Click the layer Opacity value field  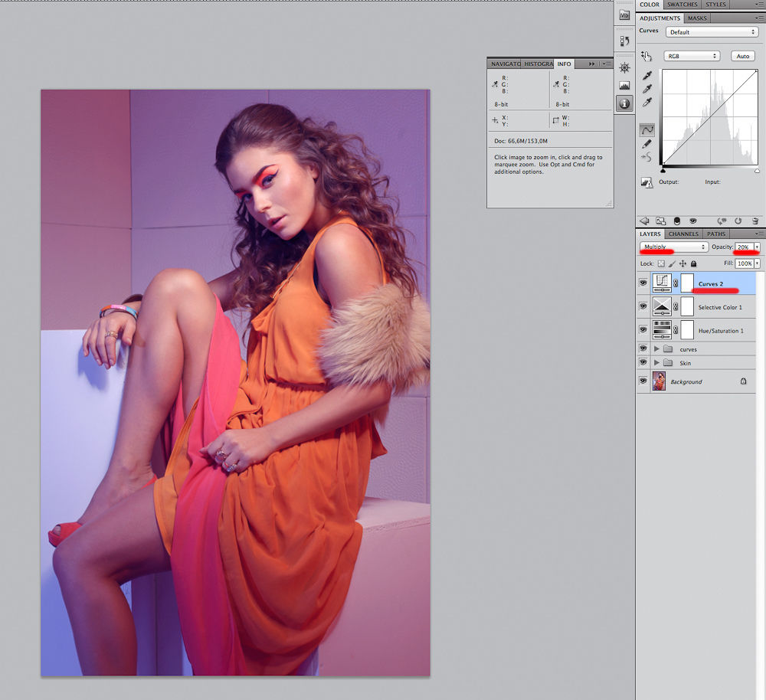click(x=744, y=247)
